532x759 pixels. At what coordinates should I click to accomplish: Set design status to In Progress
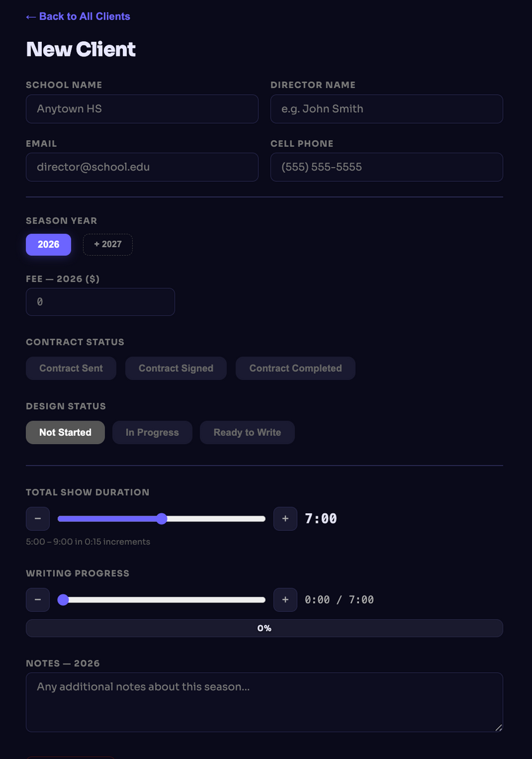tap(152, 432)
